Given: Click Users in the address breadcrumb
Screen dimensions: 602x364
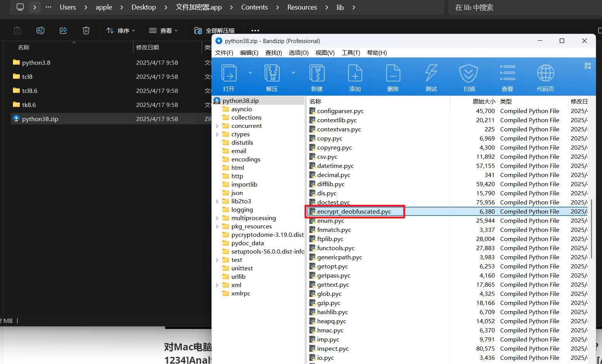Looking at the screenshot, I should pos(68,7).
